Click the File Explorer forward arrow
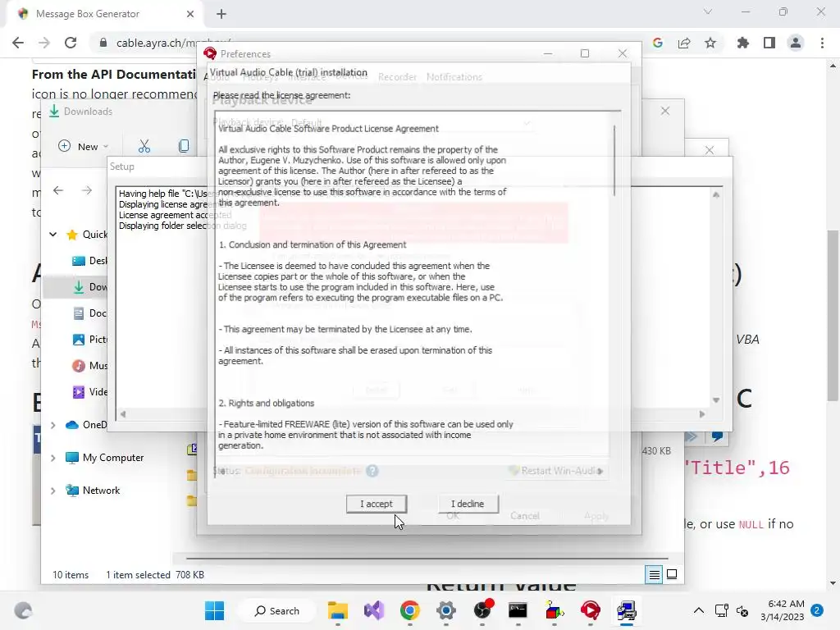The width and height of the screenshot is (840, 630). 86,190
